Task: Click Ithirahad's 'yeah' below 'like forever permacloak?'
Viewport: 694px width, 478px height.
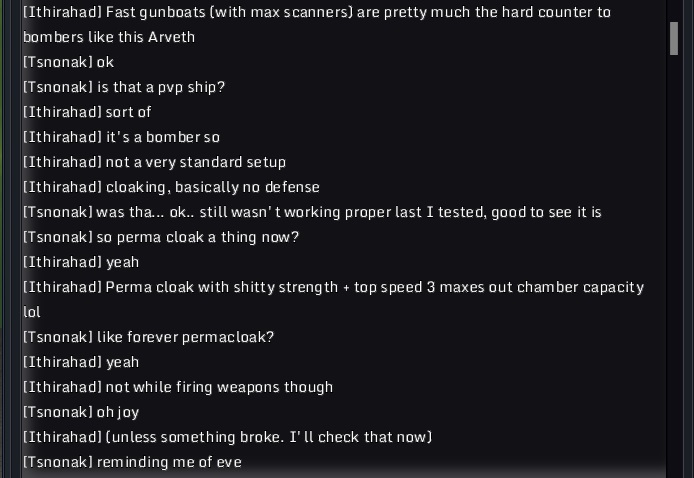Action: click(x=123, y=362)
